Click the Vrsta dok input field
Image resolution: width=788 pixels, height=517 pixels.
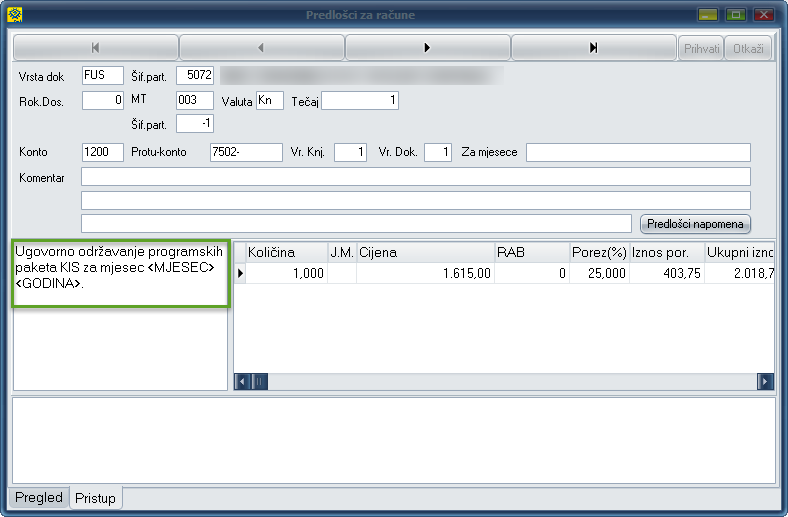coord(102,76)
